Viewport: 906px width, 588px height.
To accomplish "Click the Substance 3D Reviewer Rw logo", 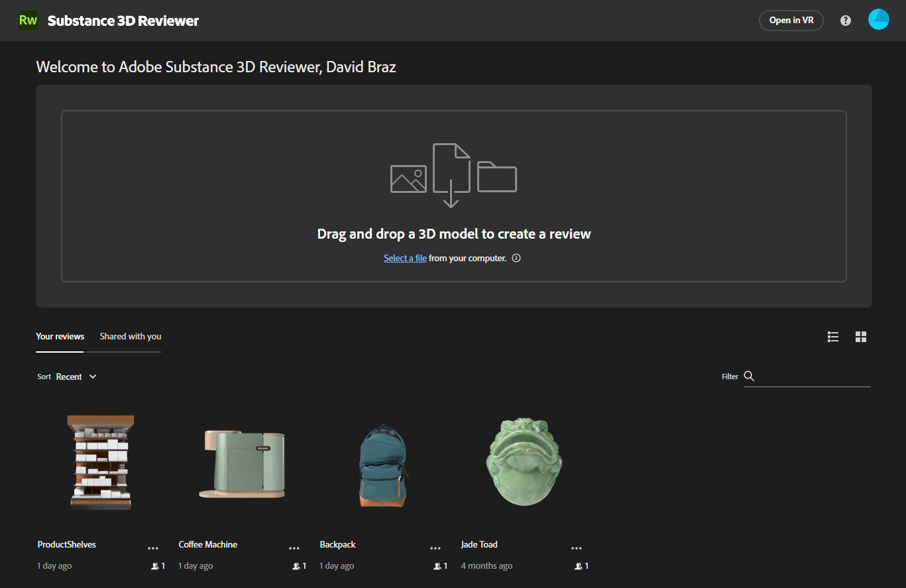I will pos(28,21).
